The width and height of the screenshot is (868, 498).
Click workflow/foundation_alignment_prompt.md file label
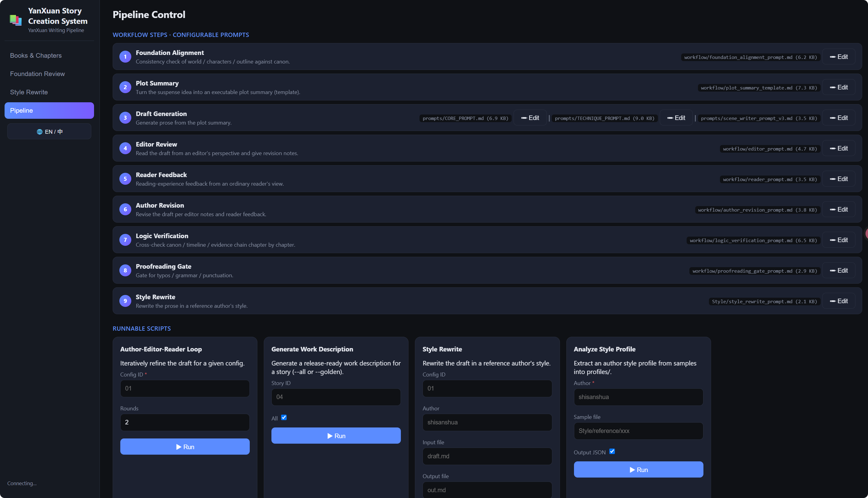click(x=751, y=57)
